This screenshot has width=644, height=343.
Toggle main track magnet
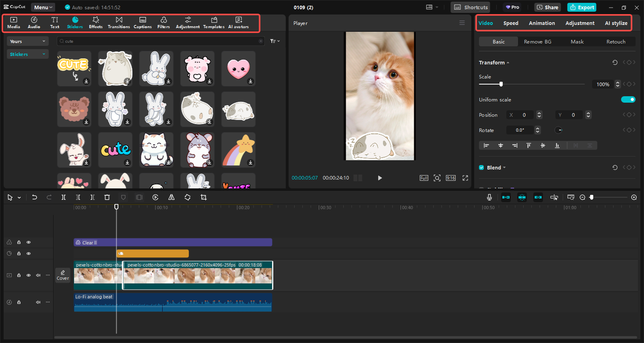[x=506, y=197]
